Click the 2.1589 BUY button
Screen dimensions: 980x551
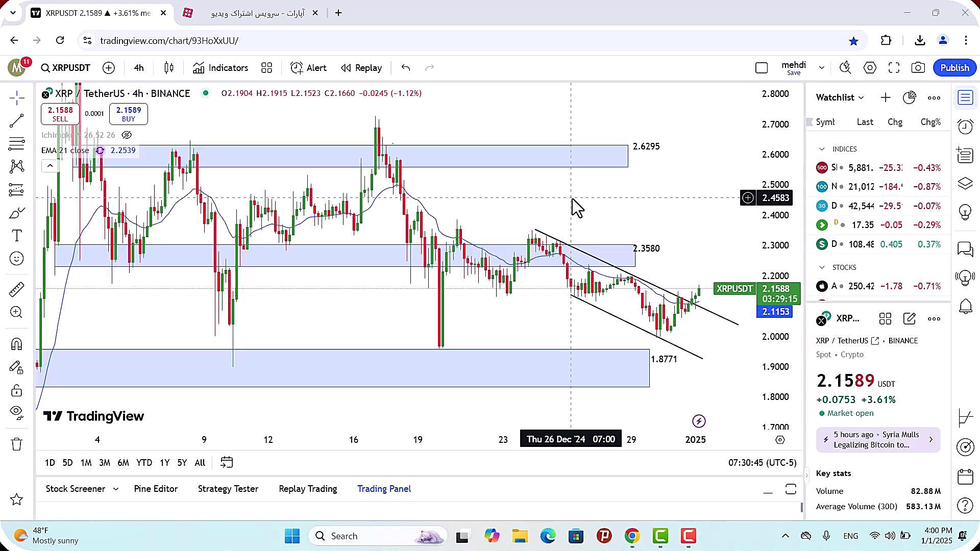tap(129, 114)
